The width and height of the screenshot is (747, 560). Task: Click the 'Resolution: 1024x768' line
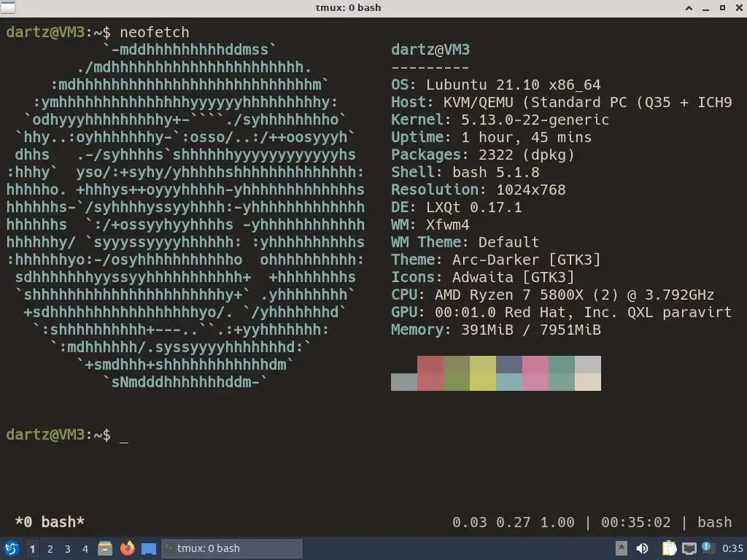479,190
